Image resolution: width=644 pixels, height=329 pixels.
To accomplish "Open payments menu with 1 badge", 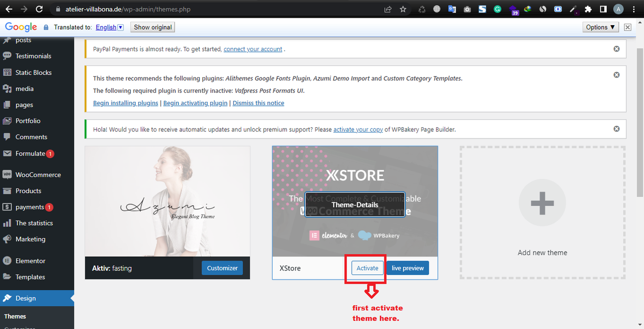I will [37, 207].
